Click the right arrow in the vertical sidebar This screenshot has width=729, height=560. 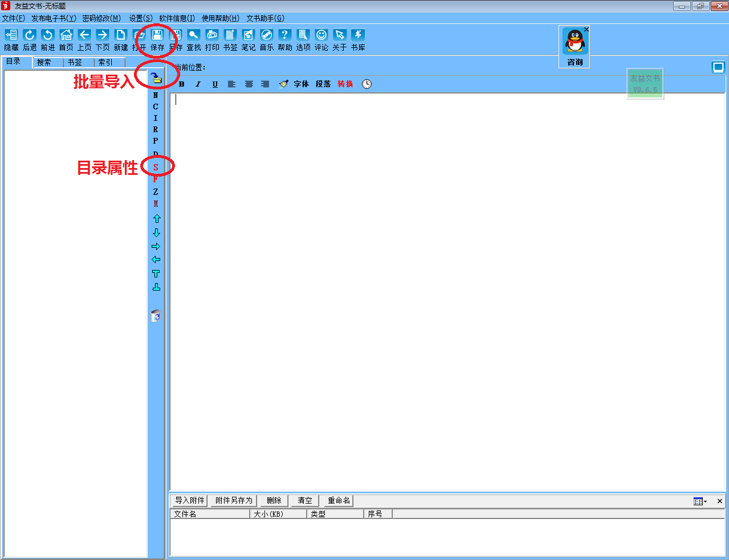[x=156, y=247]
